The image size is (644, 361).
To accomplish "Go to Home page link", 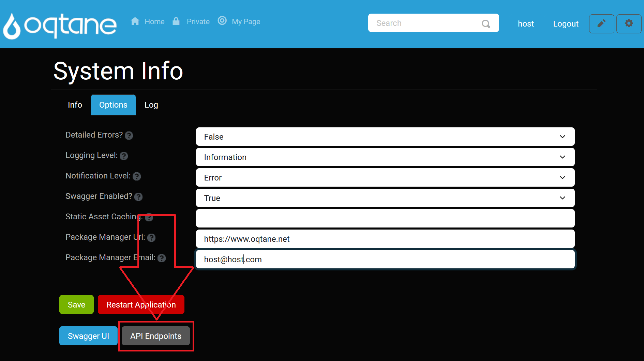I will tap(154, 21).
